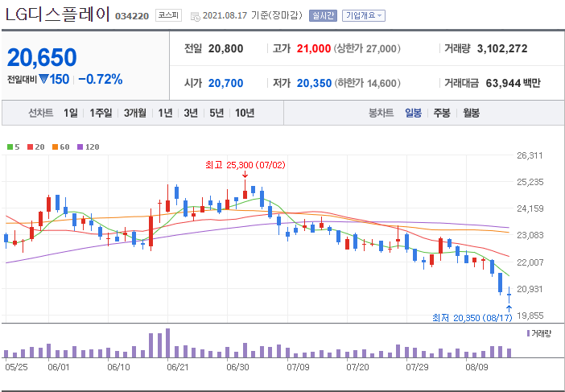The width and height of the screenshot is (565, 392).
Task: Click the orange 60-day moving average swatch
Action: point(55,147)
